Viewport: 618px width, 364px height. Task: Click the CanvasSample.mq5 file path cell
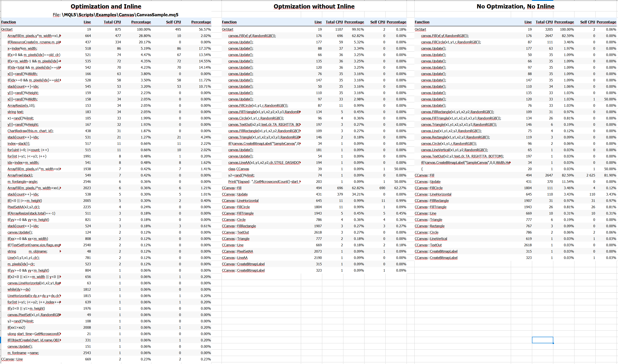[116, 15]
